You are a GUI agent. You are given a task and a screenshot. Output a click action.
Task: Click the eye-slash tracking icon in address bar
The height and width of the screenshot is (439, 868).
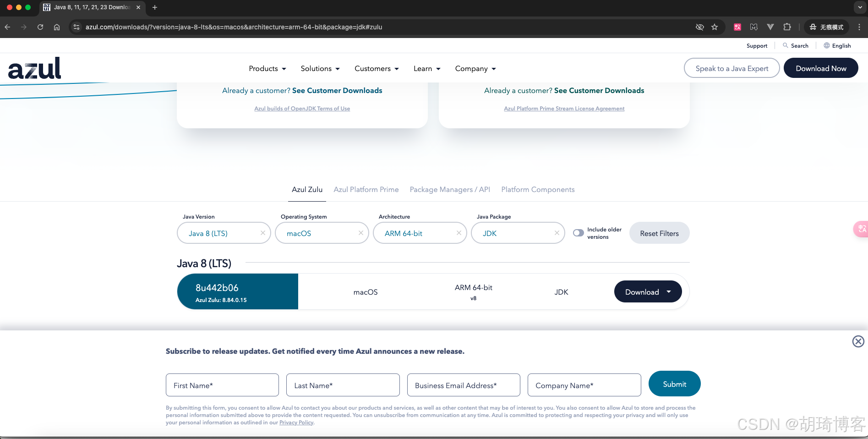pyautogui.click(x=699, y=27)
